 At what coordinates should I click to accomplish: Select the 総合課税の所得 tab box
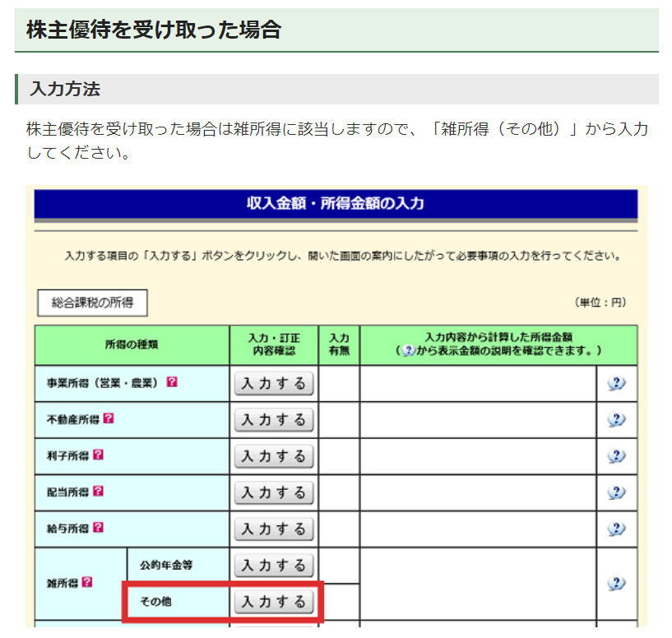93,303
